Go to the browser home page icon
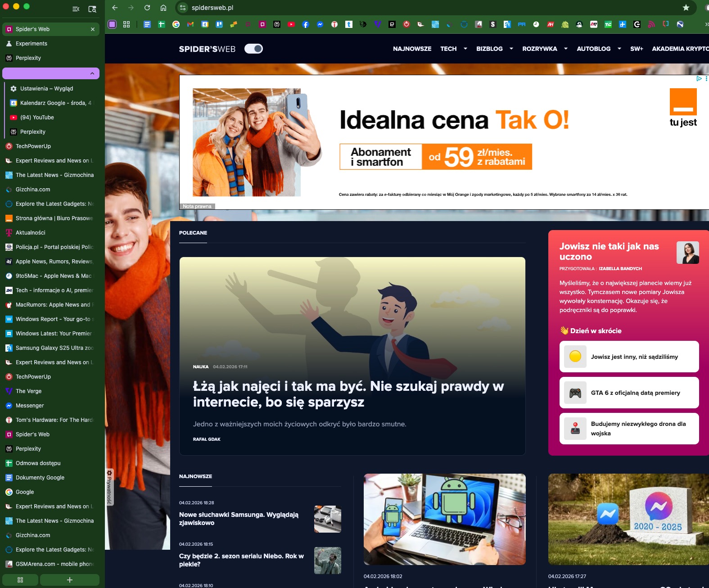The width and height of the screenshot is (709, 588). click(163, 8)
